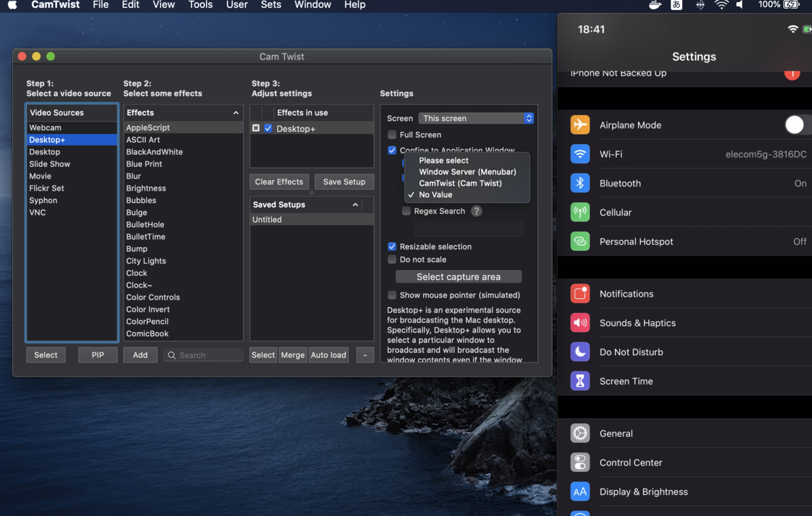Open the Apple menu
The height and width of the screenshot is (516, 812).
[x=12, y=5]
